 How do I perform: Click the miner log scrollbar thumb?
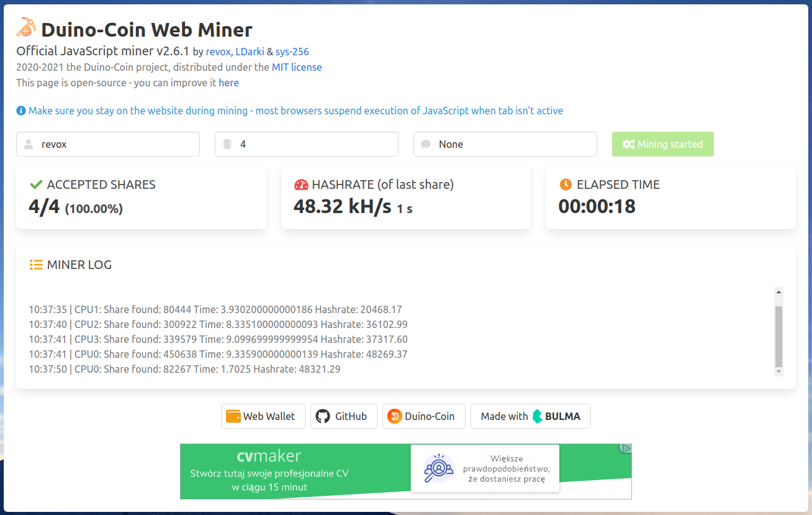[778, 336]
